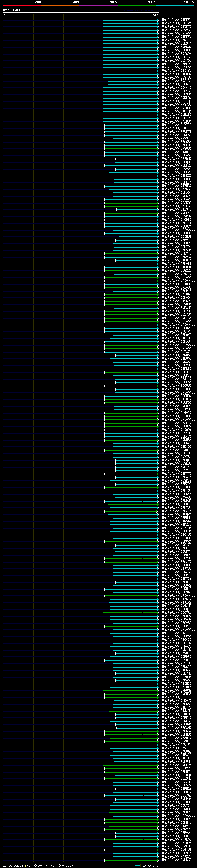Select hit label UniRef100_B9IG96
The image size is (197, 868).
[x=176, y=54]
